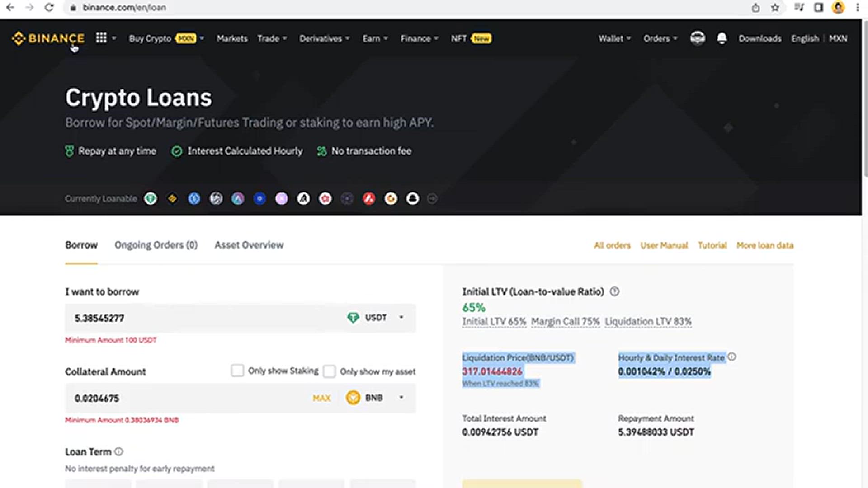Viewport: 868px width, 488px height.
Task: Enable Only show my asset checkbox
Action: [x=329, y=371]
